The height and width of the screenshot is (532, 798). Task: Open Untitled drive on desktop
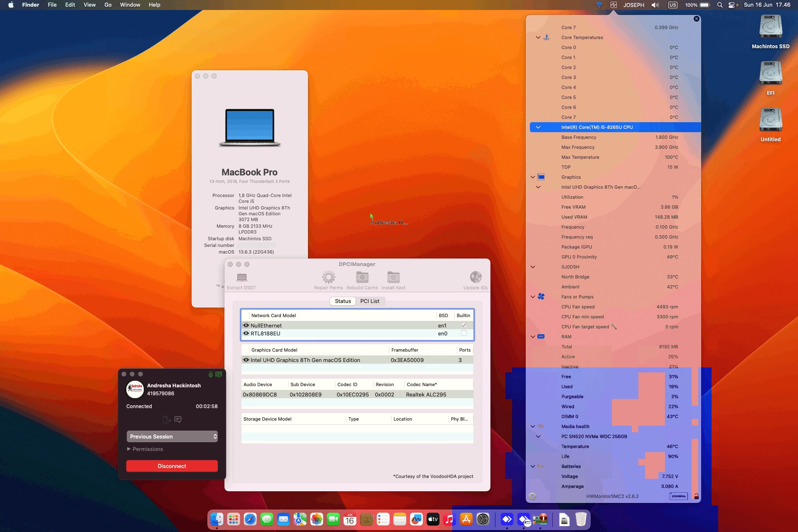771,125
